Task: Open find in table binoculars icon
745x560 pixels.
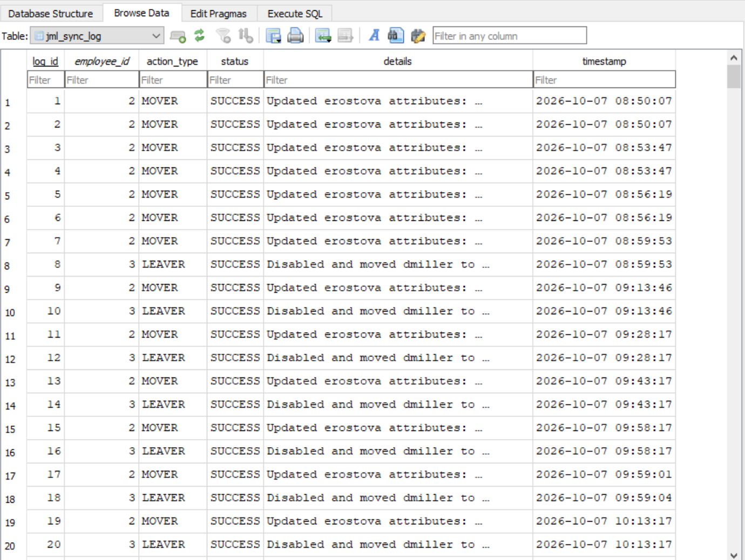Action: (396, 36)
